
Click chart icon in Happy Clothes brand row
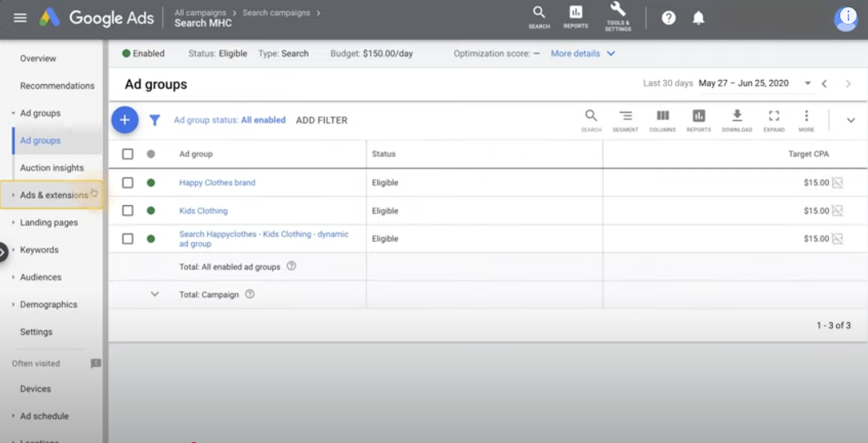pyautogui.click(x=838, y=182)
